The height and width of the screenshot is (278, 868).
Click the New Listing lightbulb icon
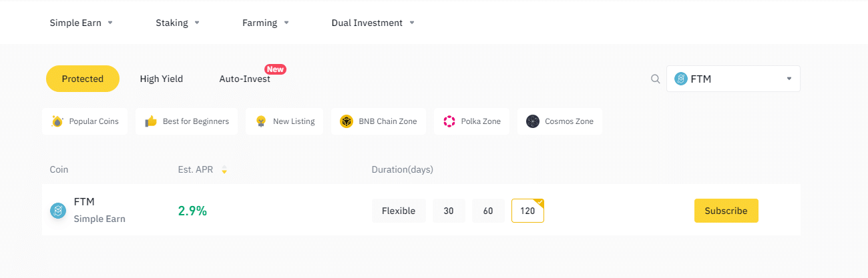tap(261, 121)
